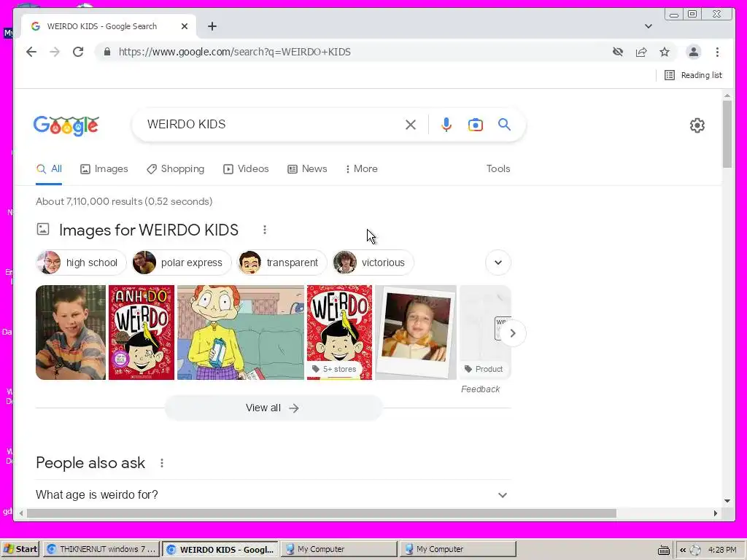Filter images by transparent chip

tap(282, 262)
